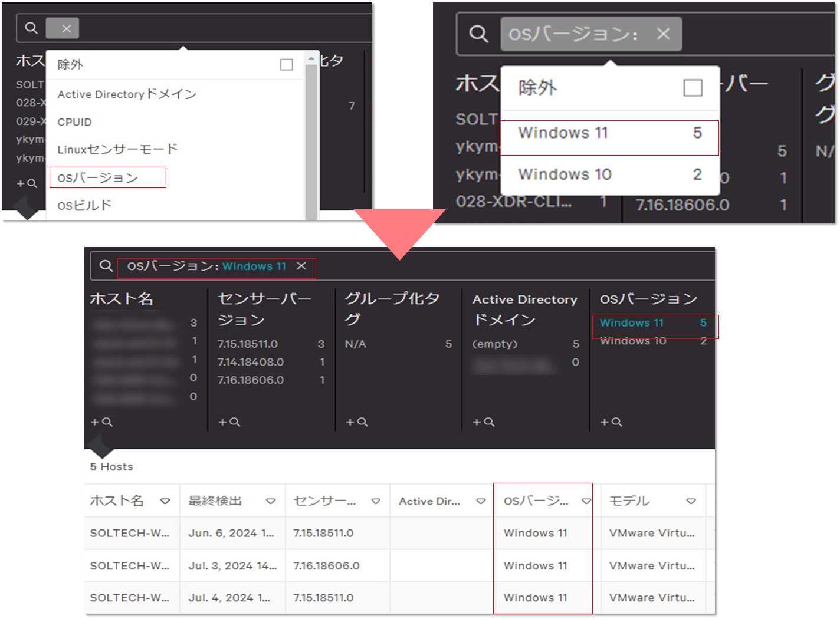The height and width of the screenshot is (619, 840).
Task: Select the CPUID filter option
Action: (74, 122)
